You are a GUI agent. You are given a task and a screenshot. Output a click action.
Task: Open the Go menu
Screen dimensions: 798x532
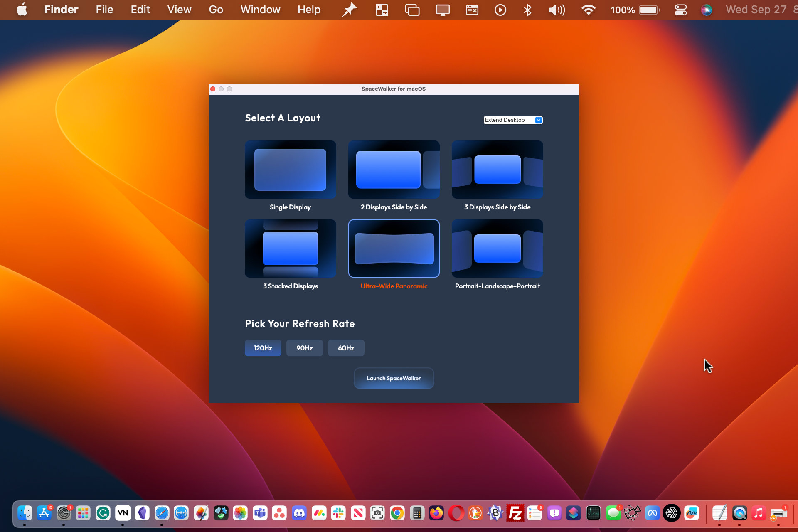tap(216, 10)
